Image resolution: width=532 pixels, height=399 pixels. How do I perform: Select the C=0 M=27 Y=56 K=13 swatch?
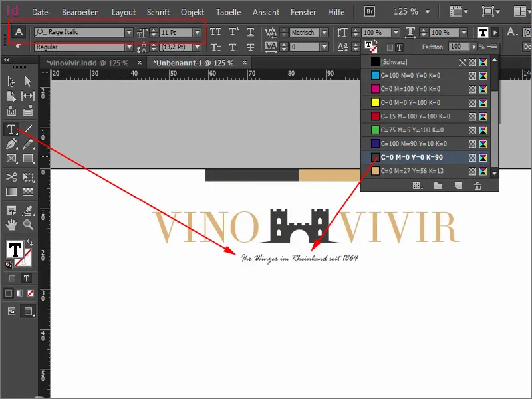(426, 171)
